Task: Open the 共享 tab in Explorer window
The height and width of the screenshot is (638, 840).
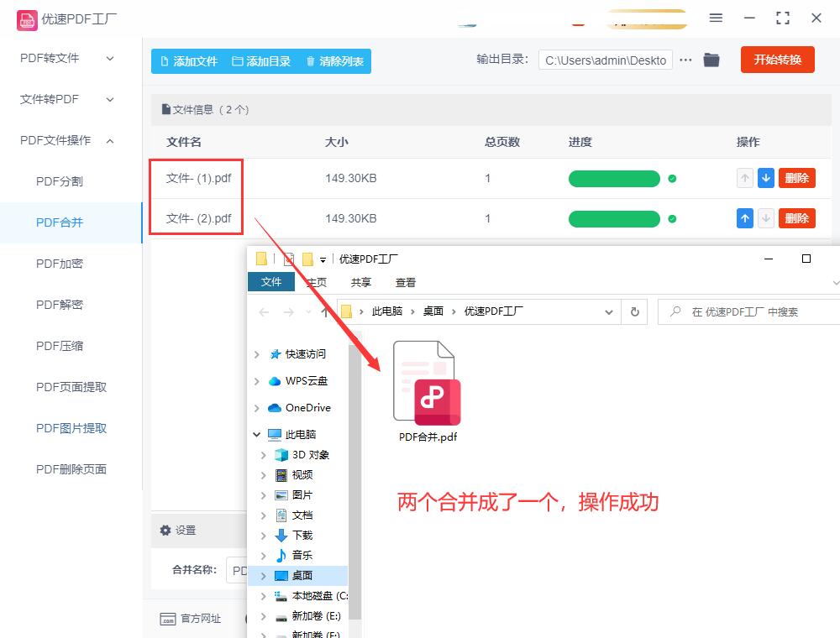Action: pyautogui.click(x=360, y=282)
